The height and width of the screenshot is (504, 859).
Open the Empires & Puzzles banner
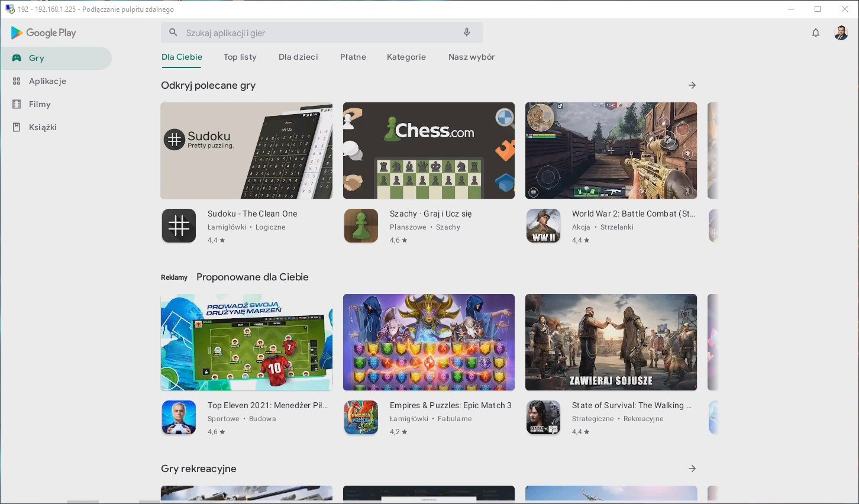(x=429, y=342)
